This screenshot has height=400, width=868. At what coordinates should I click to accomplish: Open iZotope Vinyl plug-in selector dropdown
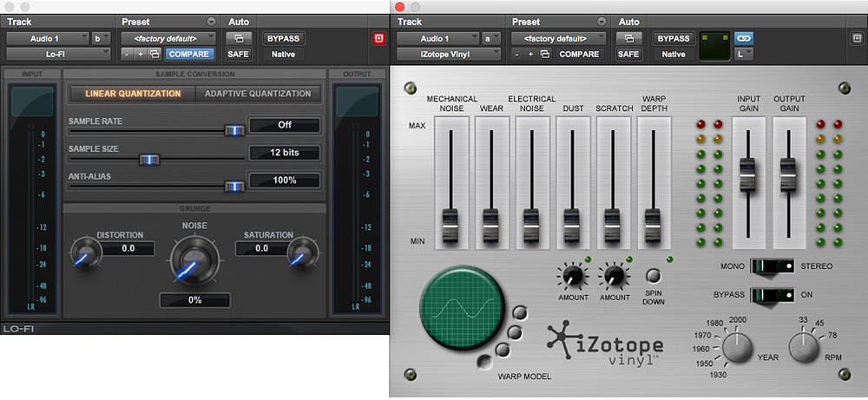pyautogui.click(x=449, y=54)
